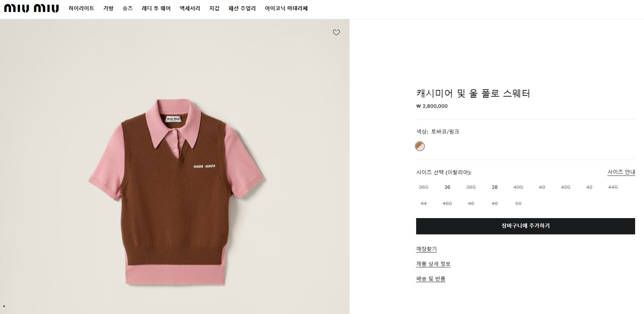
Task: Add sweater to wishlist with heart icon
Action: (336, 33)
